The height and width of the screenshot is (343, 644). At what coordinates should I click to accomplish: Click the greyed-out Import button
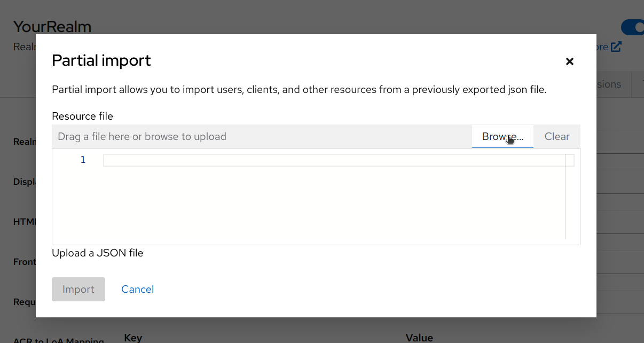(78, 289)
